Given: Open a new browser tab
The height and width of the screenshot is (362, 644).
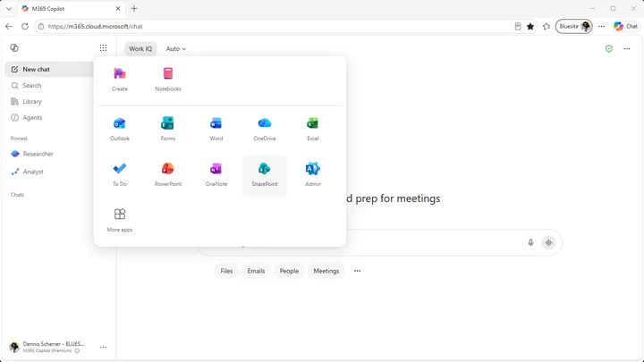Looking at the screenshot, I should click(x=134, y=9).
